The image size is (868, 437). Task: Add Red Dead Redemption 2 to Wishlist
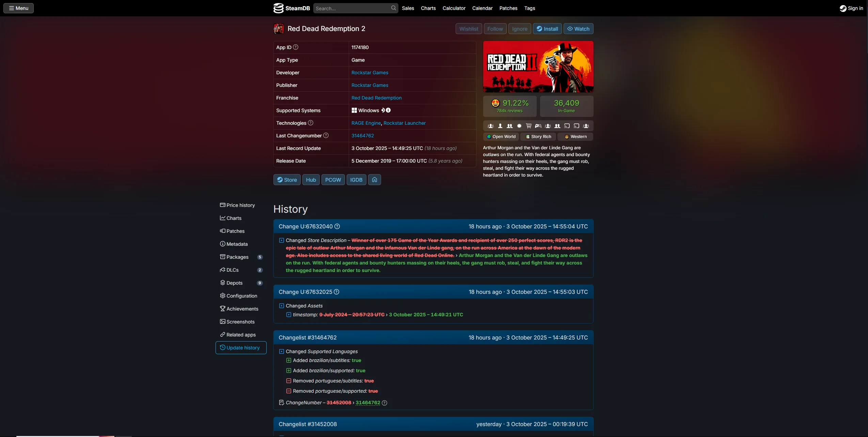tap(468, 29)
